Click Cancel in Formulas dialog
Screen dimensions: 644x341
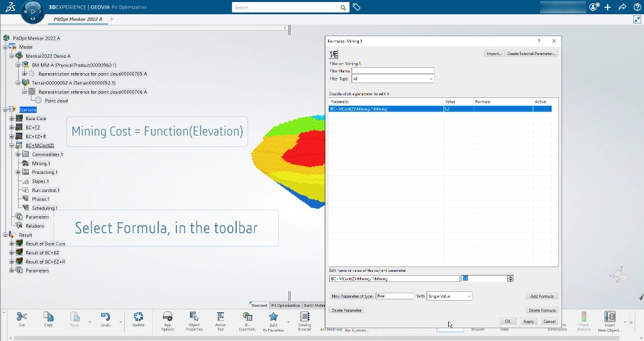point(549,322)
